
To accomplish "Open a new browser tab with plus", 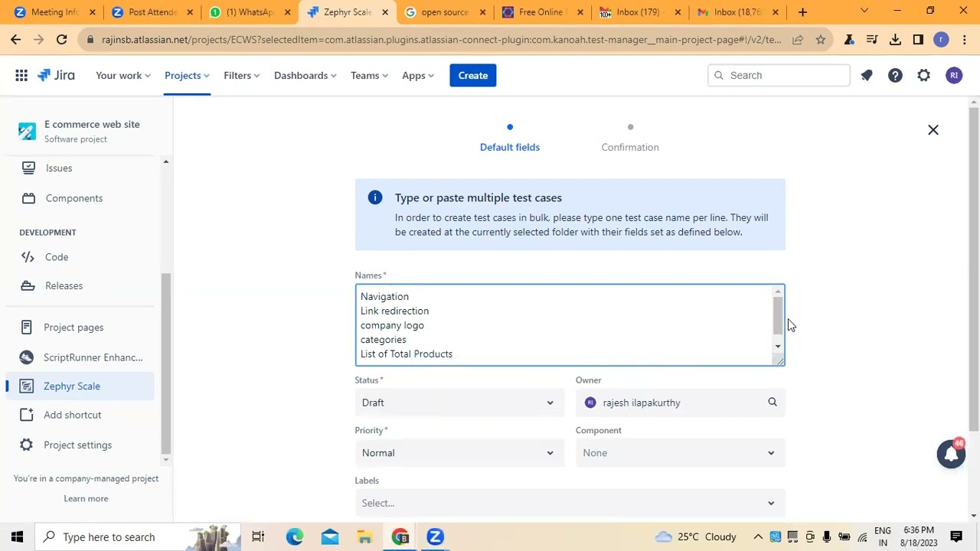I will 802,12.
